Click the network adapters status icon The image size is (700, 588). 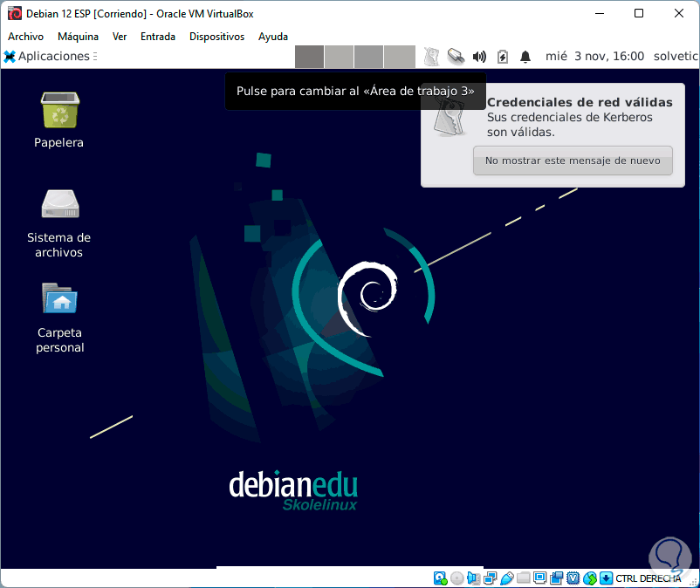coord(491,578)
